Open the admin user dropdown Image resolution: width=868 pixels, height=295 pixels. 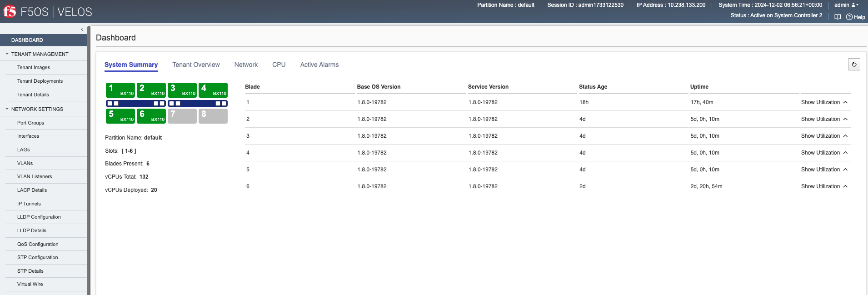coord(846,5)
